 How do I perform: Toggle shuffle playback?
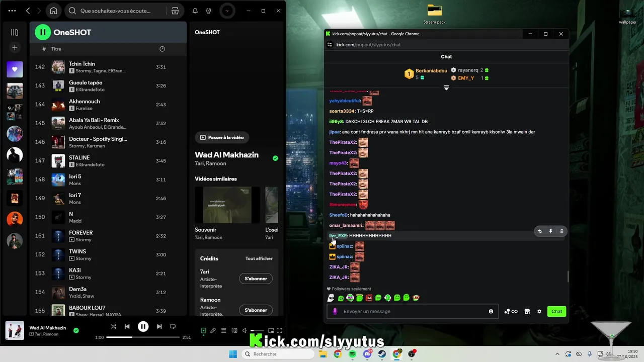pyautogui.click(x=114, y=326)
